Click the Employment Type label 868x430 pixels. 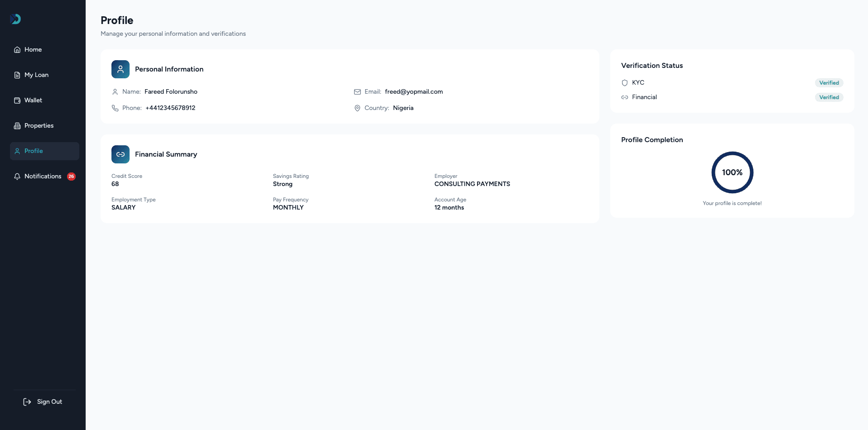coord(134,200)
